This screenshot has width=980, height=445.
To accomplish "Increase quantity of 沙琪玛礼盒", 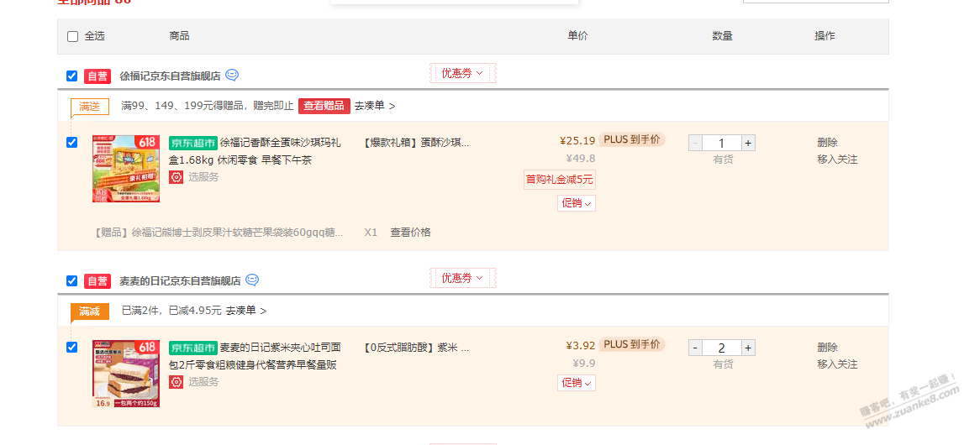I will (x=748, y=143).
